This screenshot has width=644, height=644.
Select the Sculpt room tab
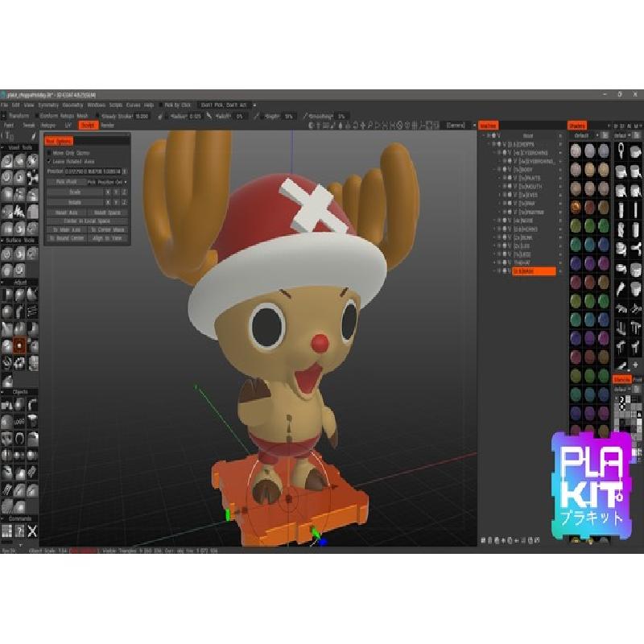[x=88, y=126]
